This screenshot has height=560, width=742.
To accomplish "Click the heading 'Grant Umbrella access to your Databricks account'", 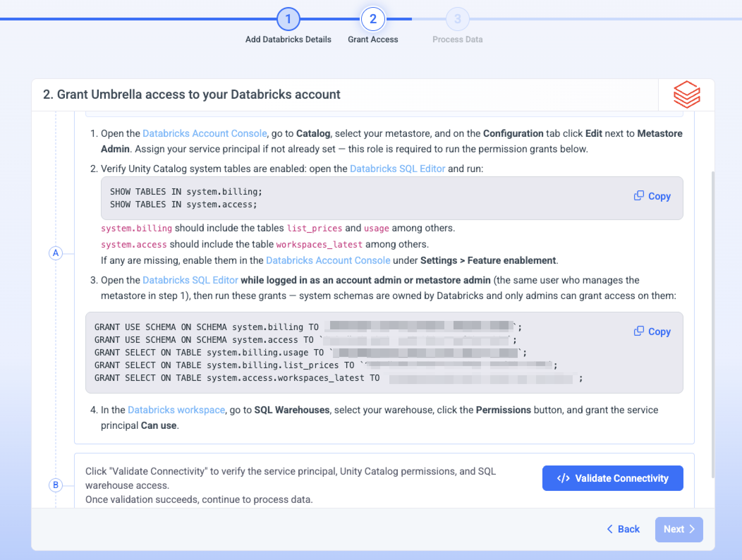I will (x=199, y=95).
